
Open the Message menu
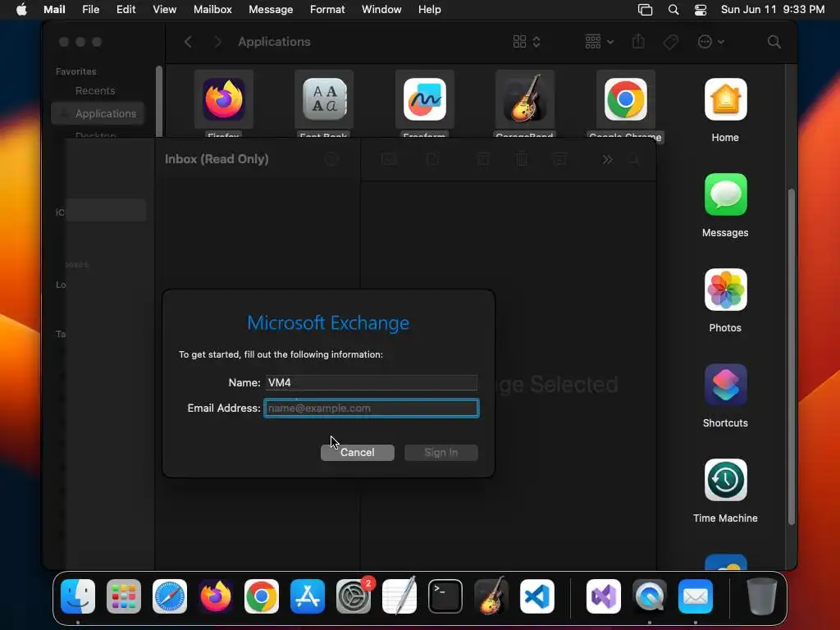tap(271, 10)
